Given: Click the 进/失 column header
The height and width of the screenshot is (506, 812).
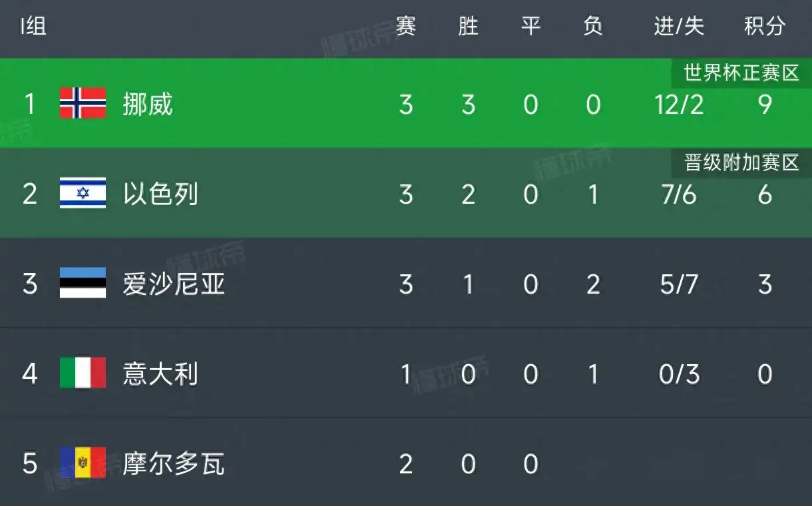Looking at the screenshot, I should pyautogui.click(x=679, y=26).
